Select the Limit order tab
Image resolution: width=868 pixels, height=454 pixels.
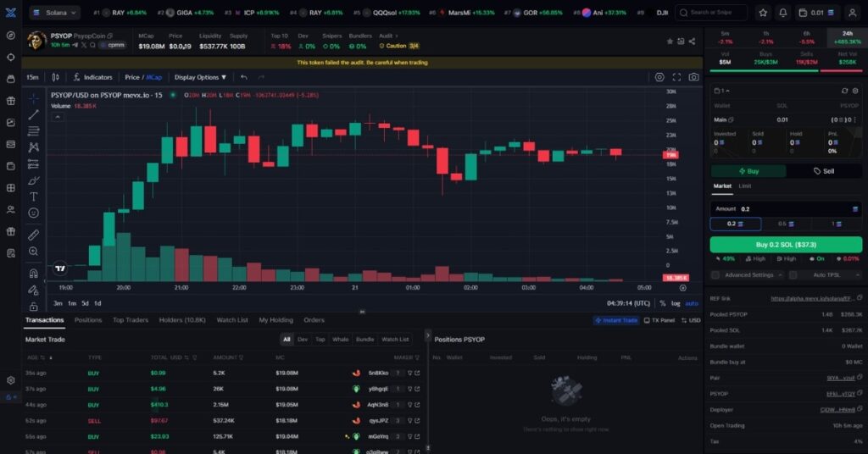tap(745, 186)
